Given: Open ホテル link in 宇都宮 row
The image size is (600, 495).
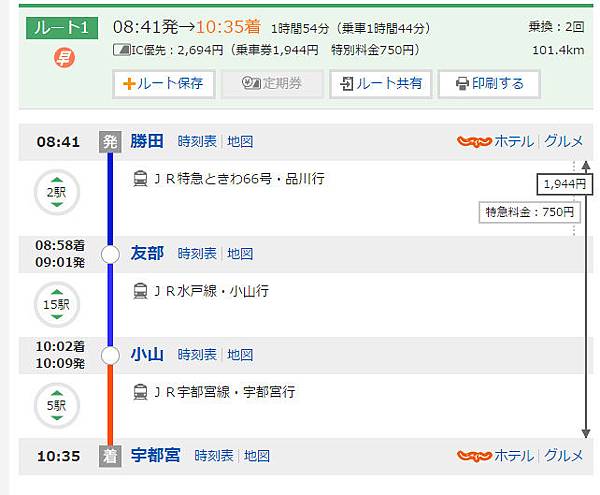Looking at the screenshot, I should 514,456.
